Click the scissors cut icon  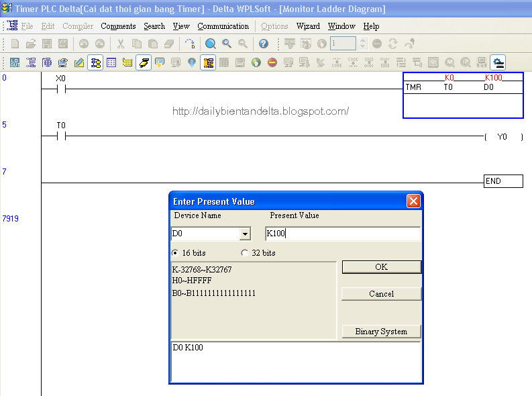121,44
